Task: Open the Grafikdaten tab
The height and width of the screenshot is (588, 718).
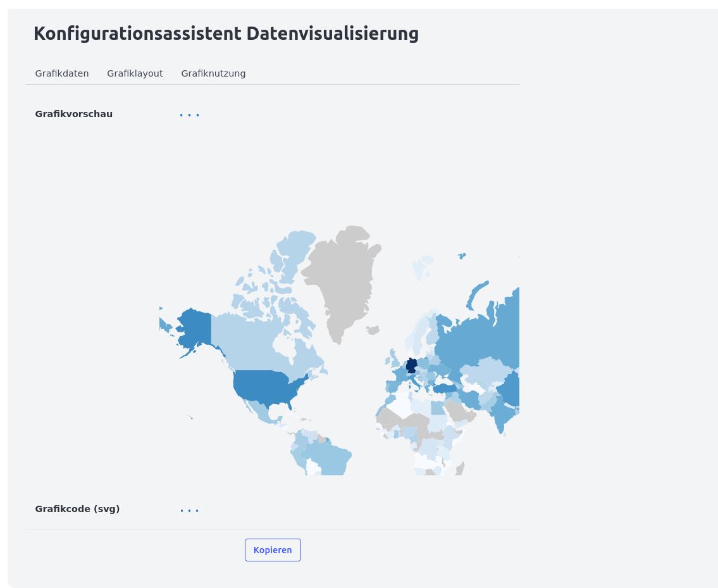Action: [62, 73]
